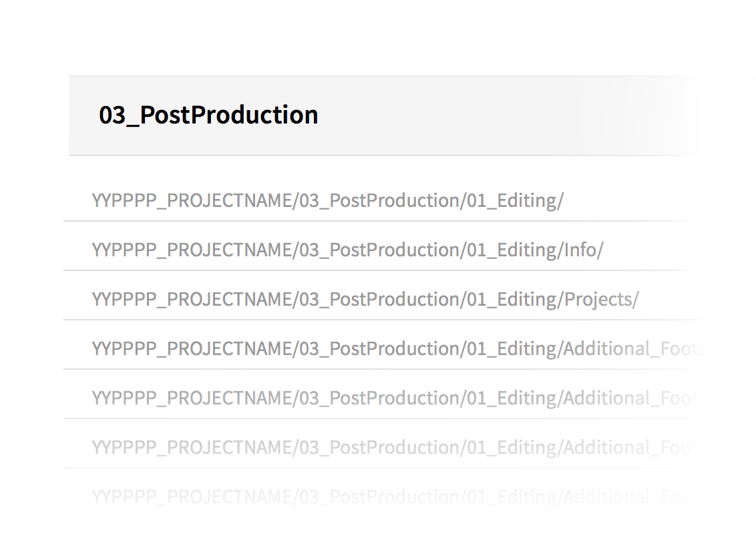Click 03_PostProduction segment in the top path row
Image resolution: width=756 pixels, height=536 pixels.
379,200
